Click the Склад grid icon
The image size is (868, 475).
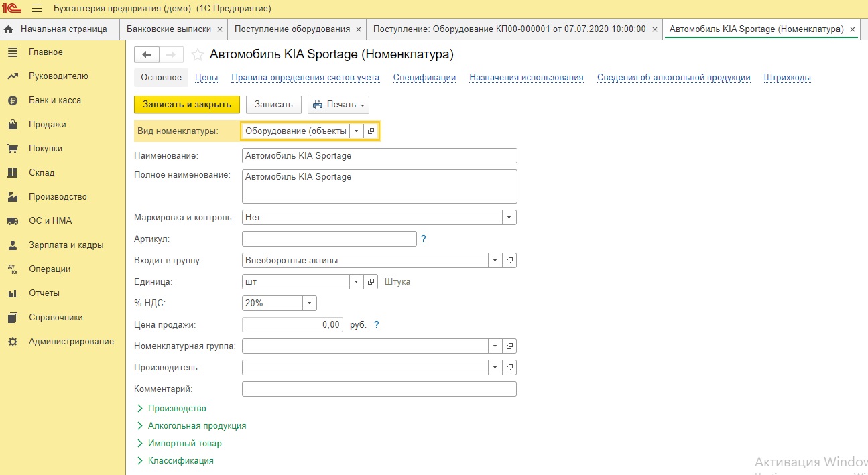coord(12,173)
